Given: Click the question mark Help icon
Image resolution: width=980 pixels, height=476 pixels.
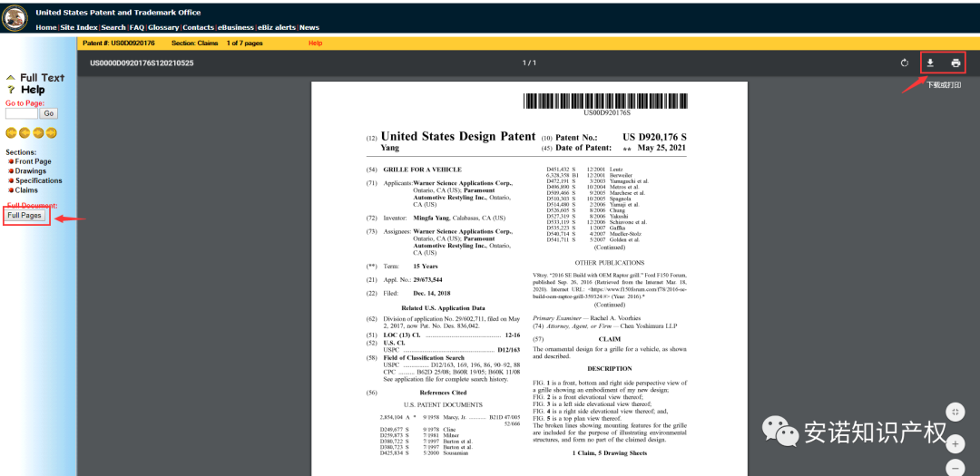Looking at the screenshot, I should click(x=11, y=90).
